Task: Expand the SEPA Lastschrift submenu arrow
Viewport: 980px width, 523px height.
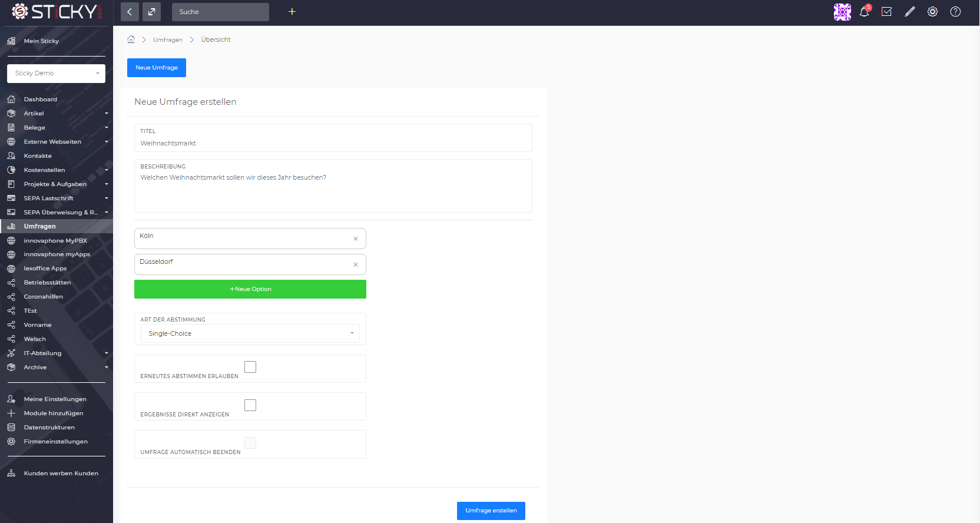Action: (x=107, y=198)
